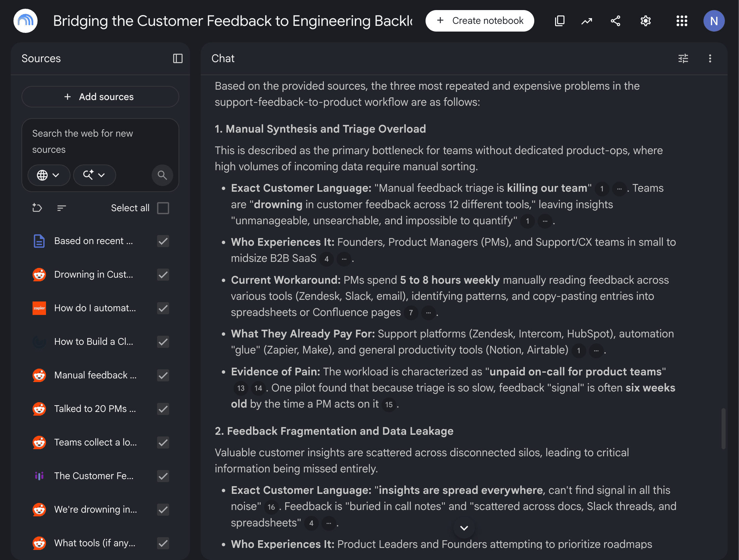This screenshot has width=739, height=560.
Task: Submit web source search magnifier
Action: [162, 175]
